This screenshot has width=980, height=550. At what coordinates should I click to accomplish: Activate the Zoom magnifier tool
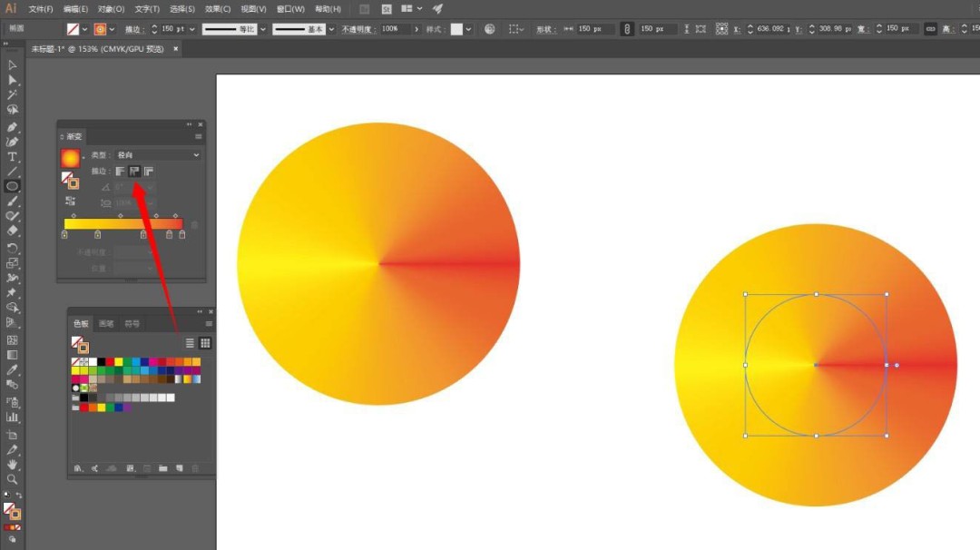[x=13, y=479]
